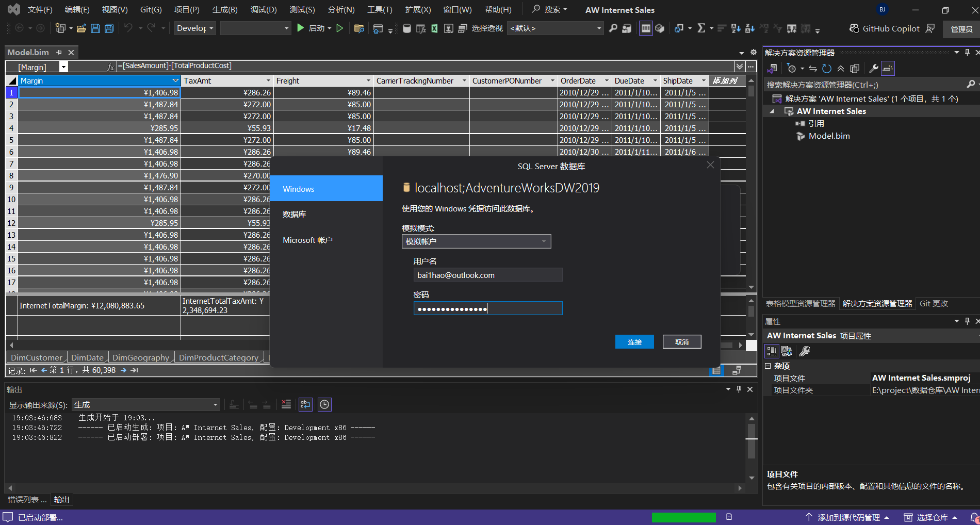Image resolution: width=980 pixels, height=525 pixels.
Task: Click the Undo arrow icon
Action: point(128,28)
